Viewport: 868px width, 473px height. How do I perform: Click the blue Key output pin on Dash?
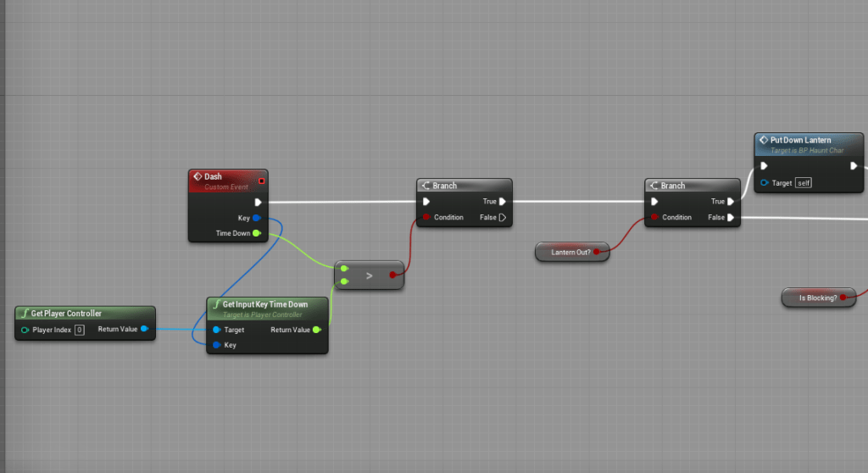[256, 218]
